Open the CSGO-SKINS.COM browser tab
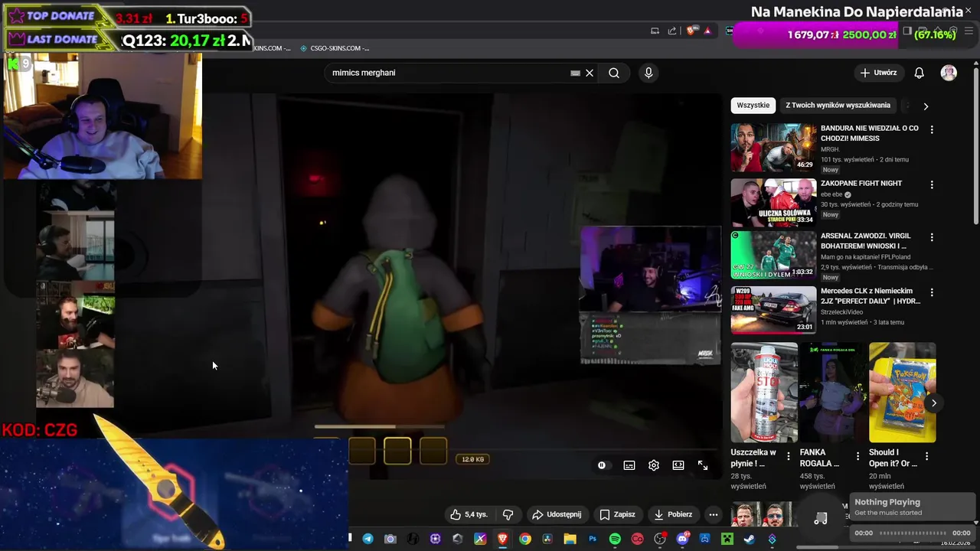Image resolution: width=980 pixels, height=551 pixels. pos(335,48)
